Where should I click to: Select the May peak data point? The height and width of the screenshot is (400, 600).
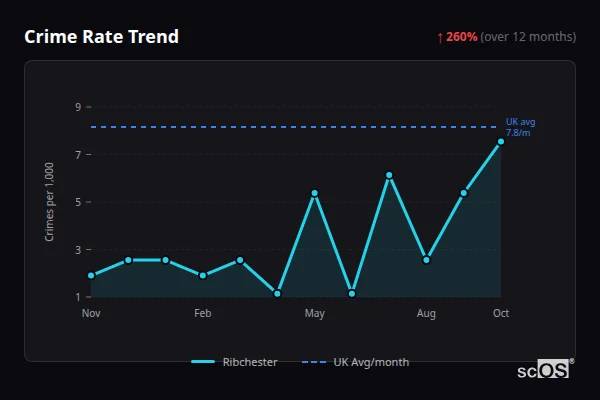point(315,193)
